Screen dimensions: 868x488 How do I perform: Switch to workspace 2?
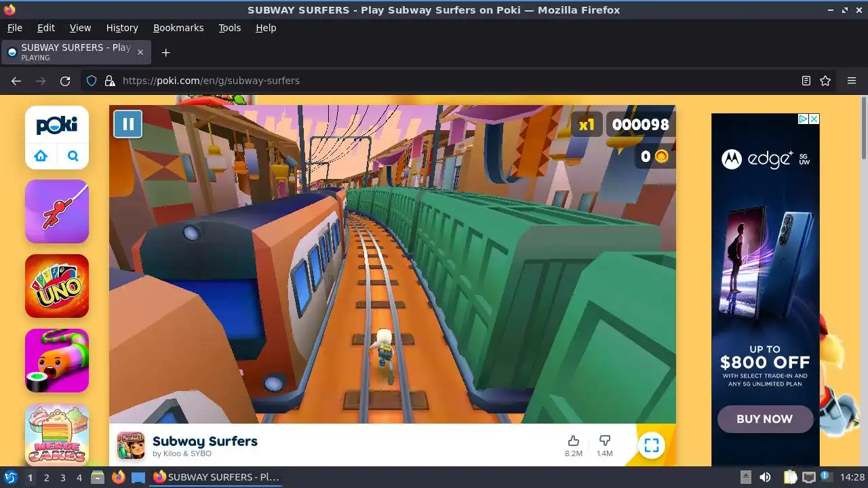46,478
